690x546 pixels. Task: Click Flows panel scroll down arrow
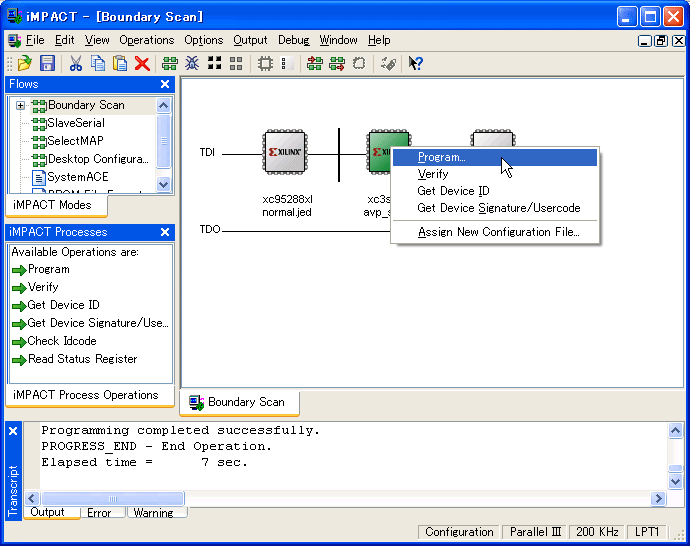coord(163,184)
